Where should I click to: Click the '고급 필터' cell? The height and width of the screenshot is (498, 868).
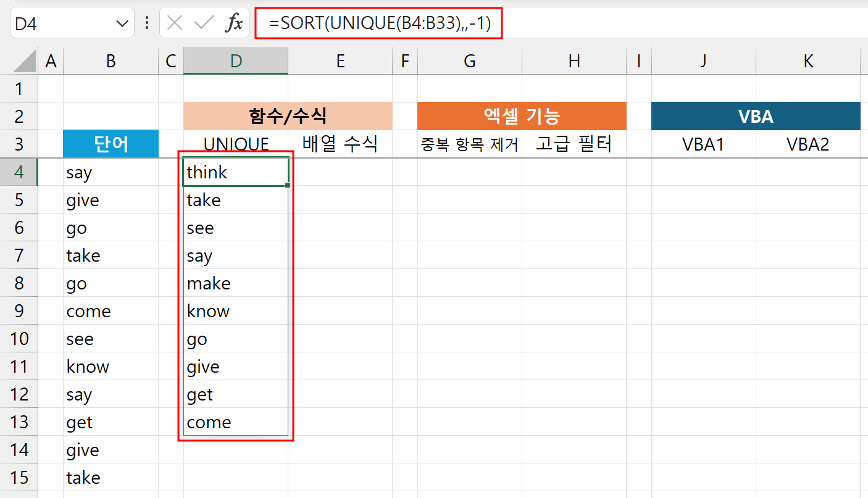point(574,144)
